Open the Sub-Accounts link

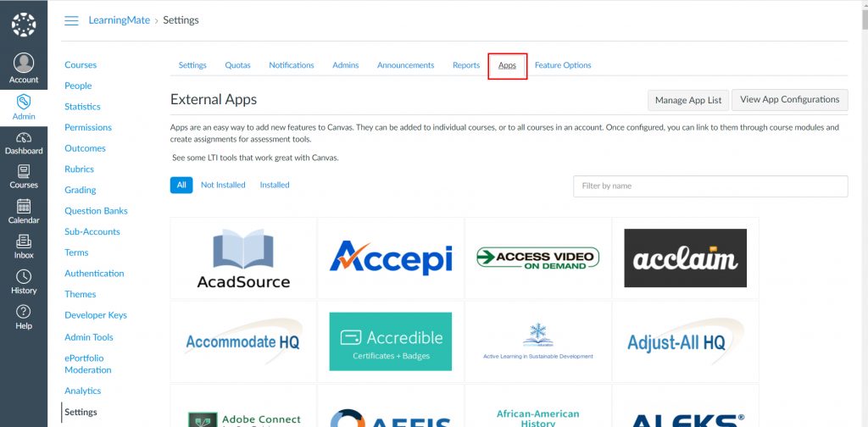point(92,232)
